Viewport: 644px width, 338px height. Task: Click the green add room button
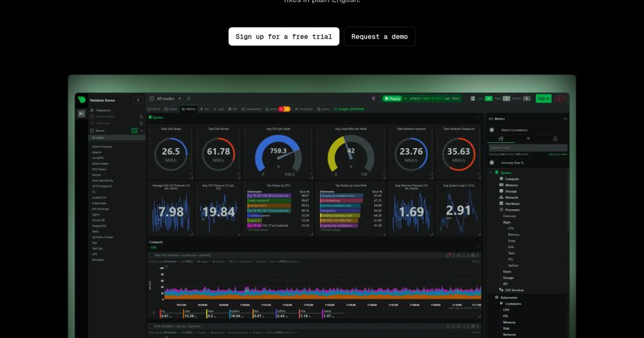tap(135, 131)
